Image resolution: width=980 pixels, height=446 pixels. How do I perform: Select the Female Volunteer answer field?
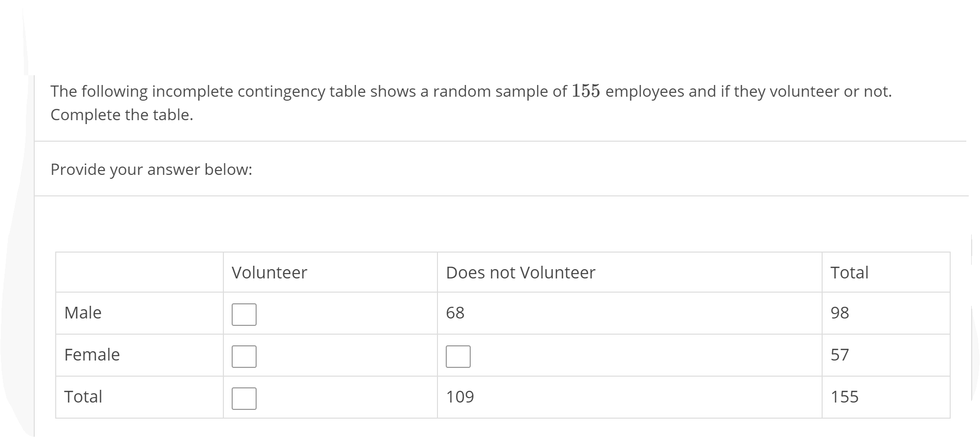[x=243, y=357]
